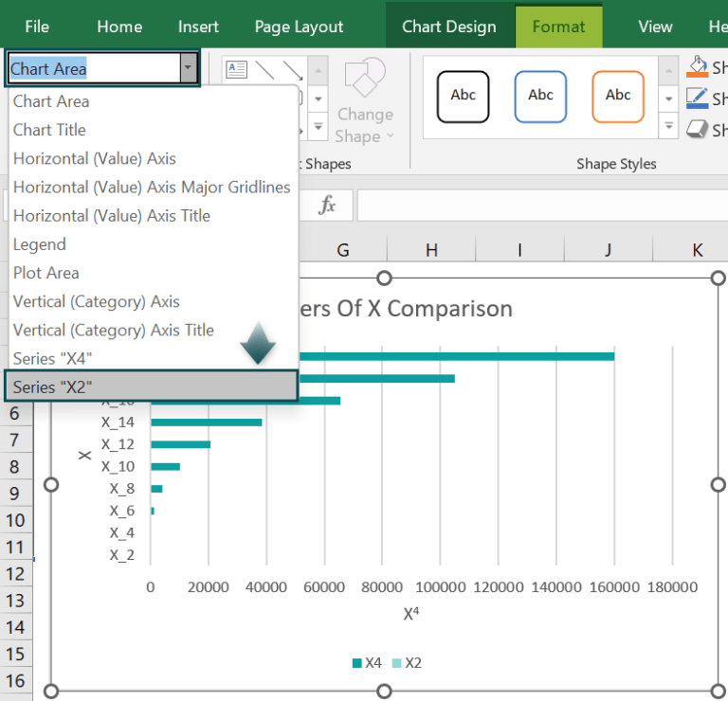Apply the blue outline Abc style
728x701 pixels.
pyautogui.click(x=540, y=97)
